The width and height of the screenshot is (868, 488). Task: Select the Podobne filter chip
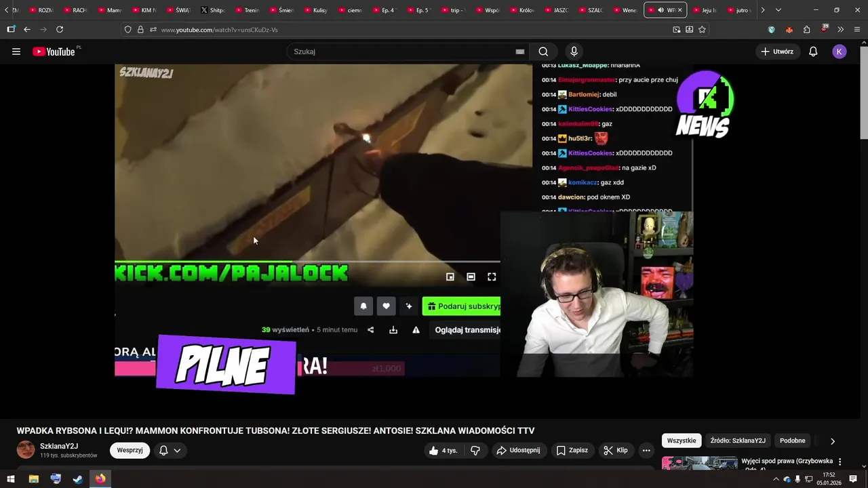tap(792, 441)
